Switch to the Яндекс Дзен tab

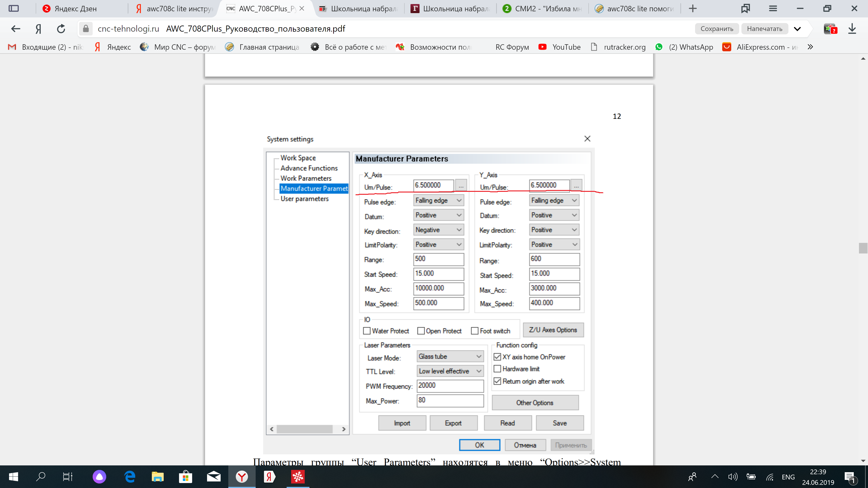click(x=75, y=8)
